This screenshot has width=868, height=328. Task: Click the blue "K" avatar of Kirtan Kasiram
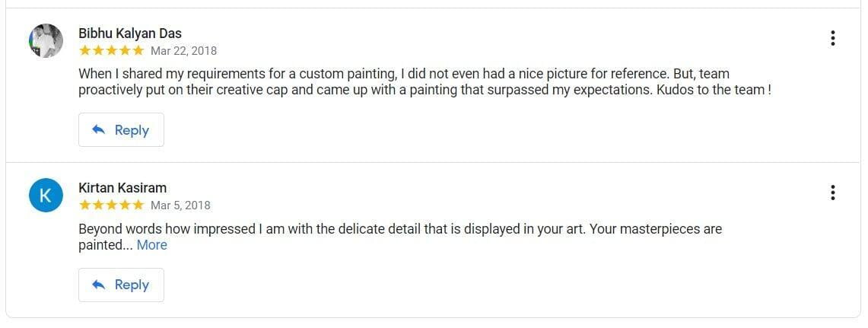click(45, 196)
